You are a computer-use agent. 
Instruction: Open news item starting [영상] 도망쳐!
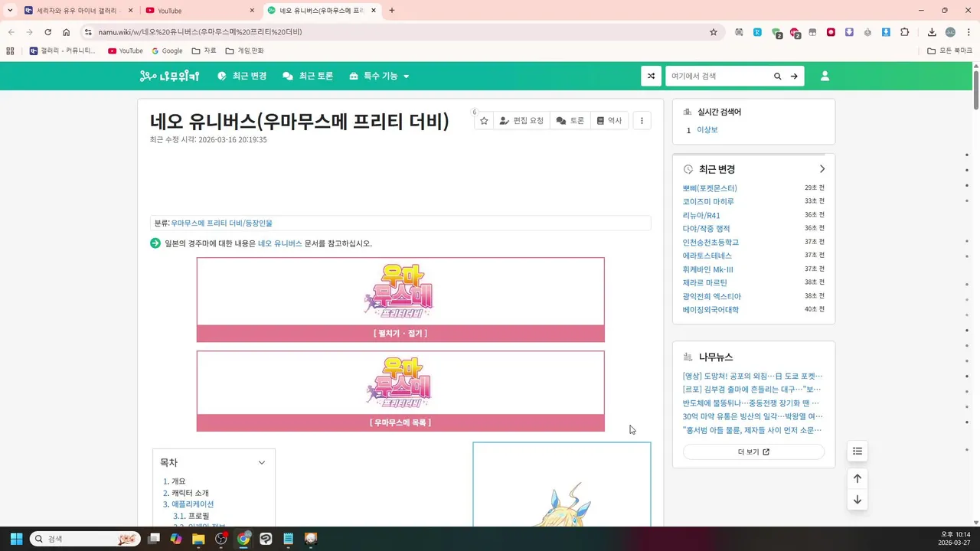point(753,376)
